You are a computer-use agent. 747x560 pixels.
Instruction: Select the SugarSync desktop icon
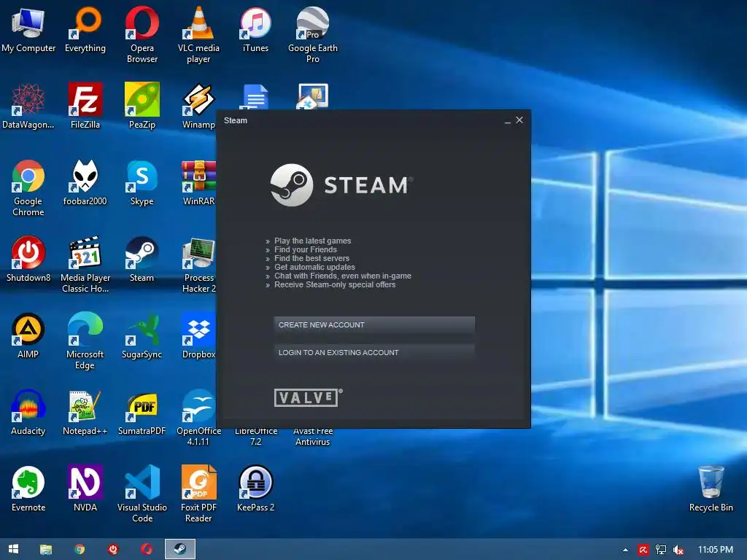click(x=142, y=336)
